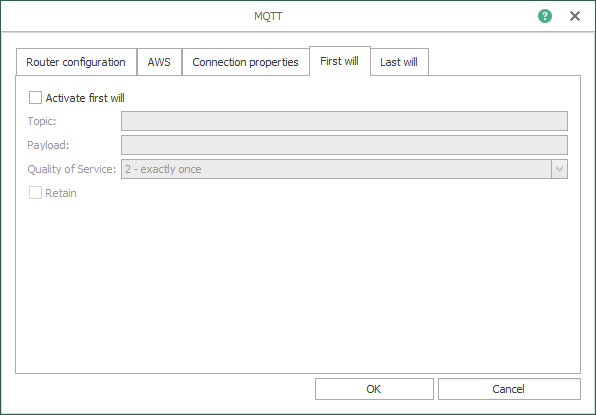Click the Retain label text

[x=61, y=193]
